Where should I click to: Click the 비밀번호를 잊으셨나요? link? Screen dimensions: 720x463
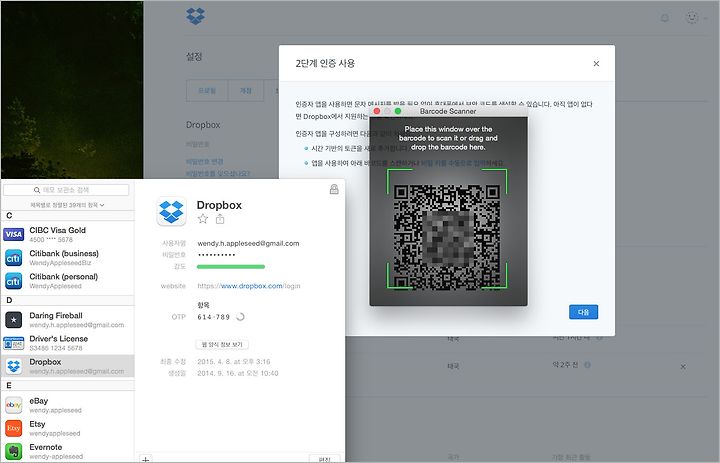point(218,174)
